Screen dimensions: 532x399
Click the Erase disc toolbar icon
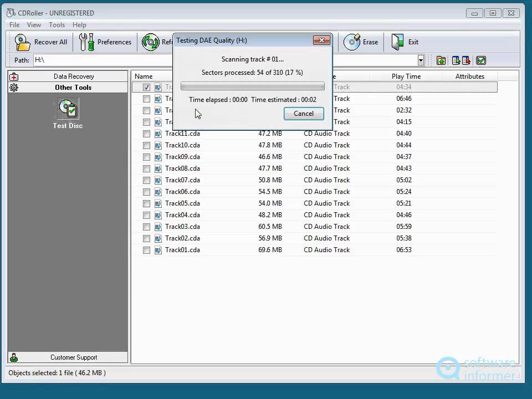click(x=352, y=42)
